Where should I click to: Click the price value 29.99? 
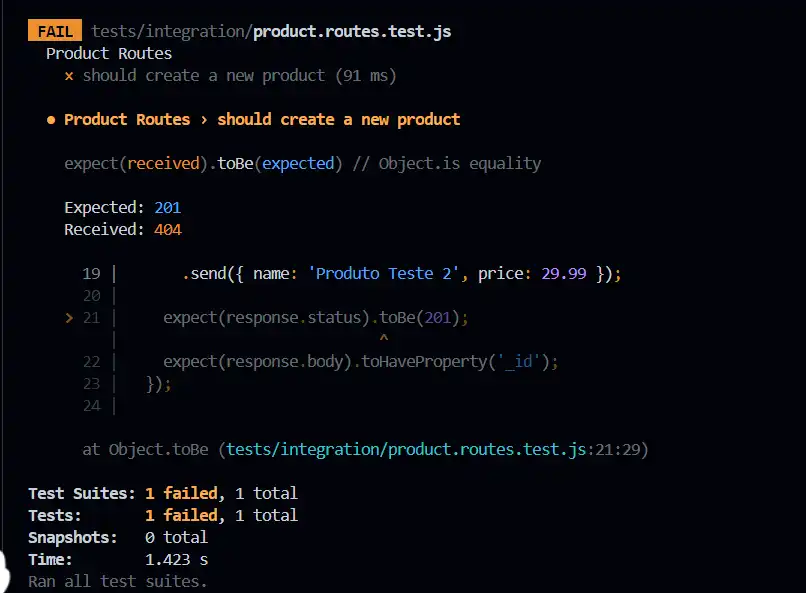click(564, 274)
